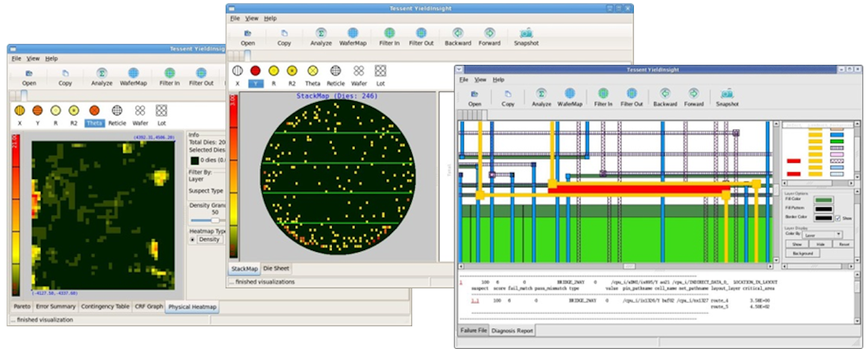Select the Failure File tab
Image resolution: width=868 pixels, height=349 pixels.
tap(474, 330)
